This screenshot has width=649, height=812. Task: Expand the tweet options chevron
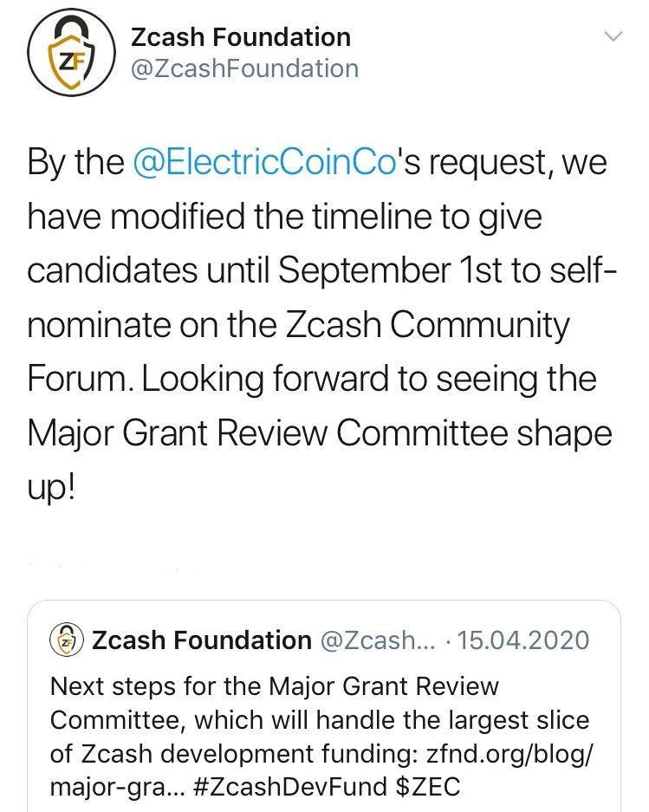(x=612, y=37)
